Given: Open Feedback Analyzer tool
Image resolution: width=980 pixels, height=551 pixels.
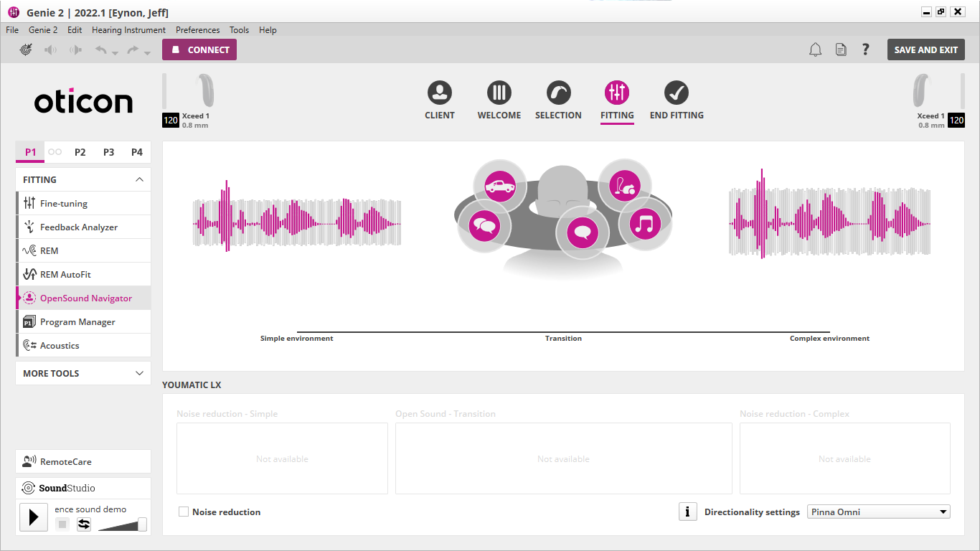Looking at the screenshot, I should pos(83,227).
